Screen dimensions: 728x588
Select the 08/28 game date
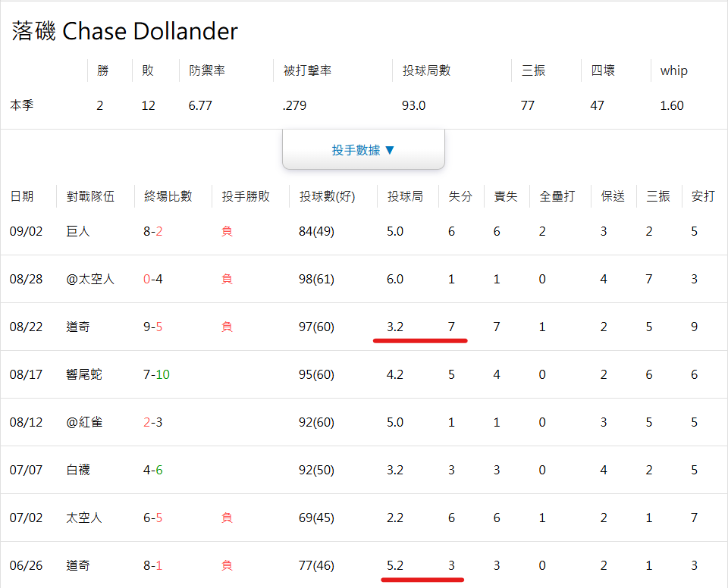(x=26, y=279)
